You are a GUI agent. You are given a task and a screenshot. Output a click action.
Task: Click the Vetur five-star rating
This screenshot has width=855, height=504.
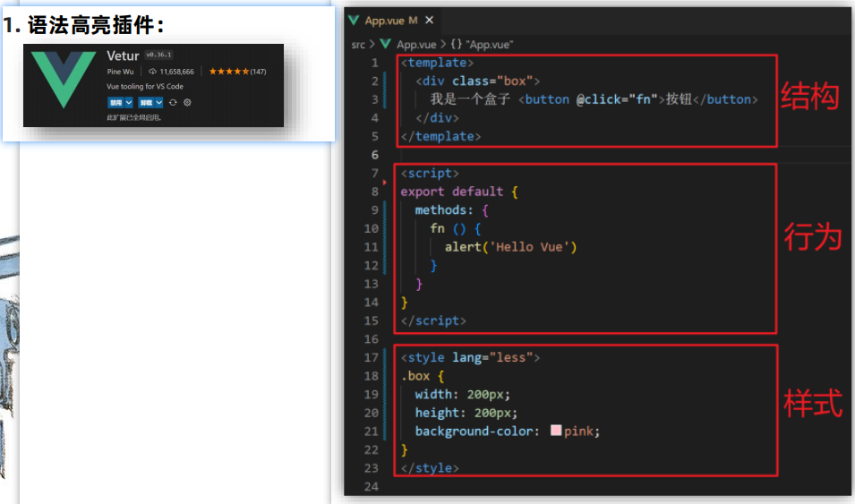(x=229, y=72)
